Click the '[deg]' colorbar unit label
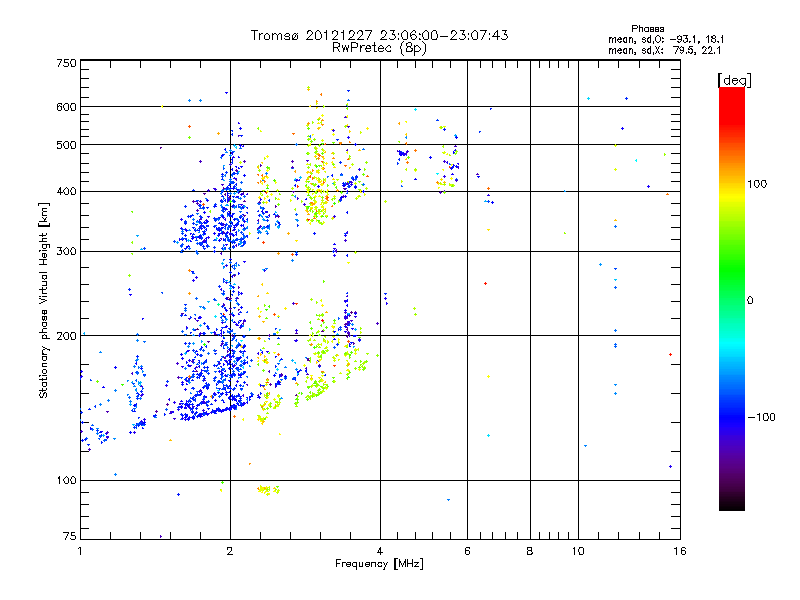 coord(734,80)
